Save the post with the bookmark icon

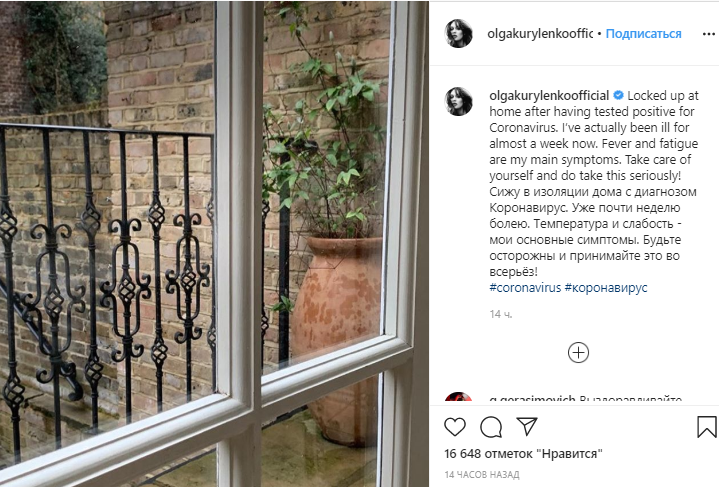pyautogui.click(x=707, y=427)
